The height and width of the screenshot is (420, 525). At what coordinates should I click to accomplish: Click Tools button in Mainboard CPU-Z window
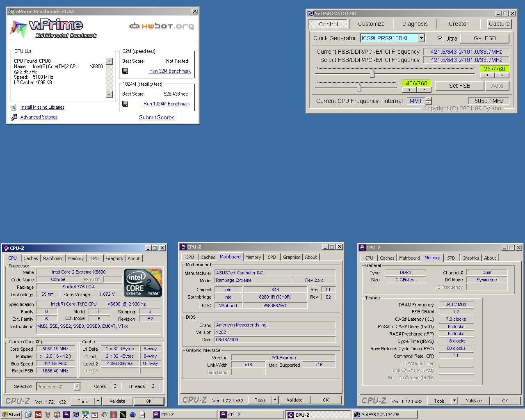[x=260, y=400]
